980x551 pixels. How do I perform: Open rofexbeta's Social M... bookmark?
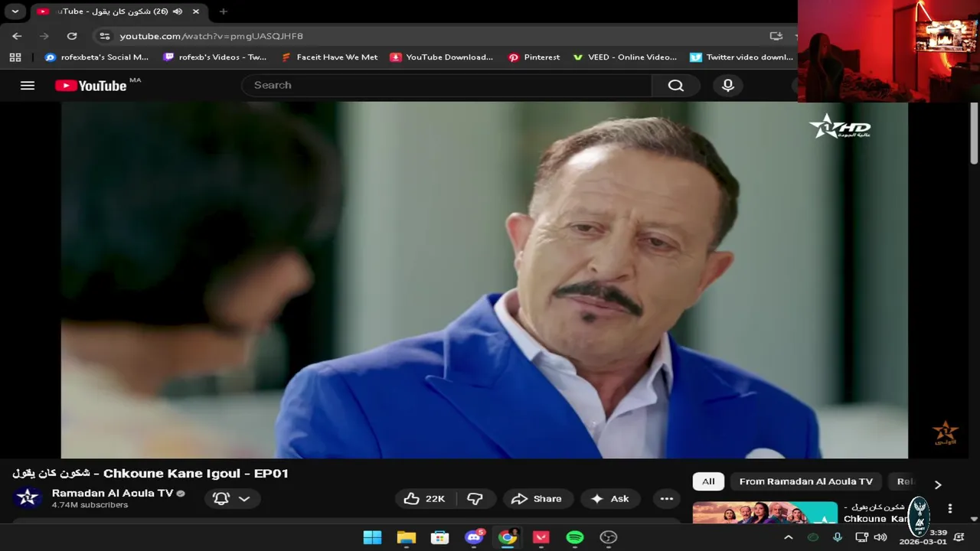point(96,57)
